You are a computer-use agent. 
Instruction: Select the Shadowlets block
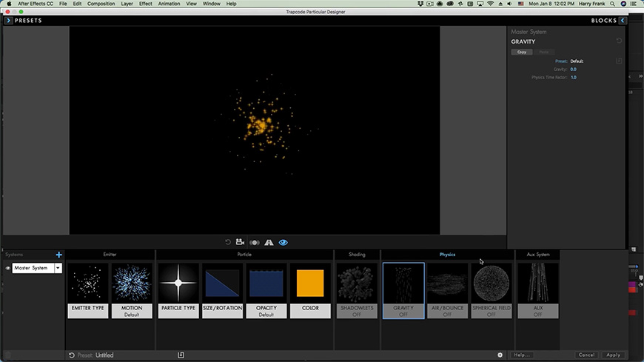pos(357,290)
